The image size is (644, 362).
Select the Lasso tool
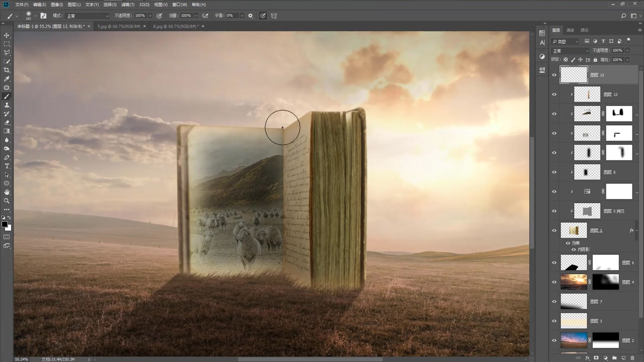click(x=7, y=52)
